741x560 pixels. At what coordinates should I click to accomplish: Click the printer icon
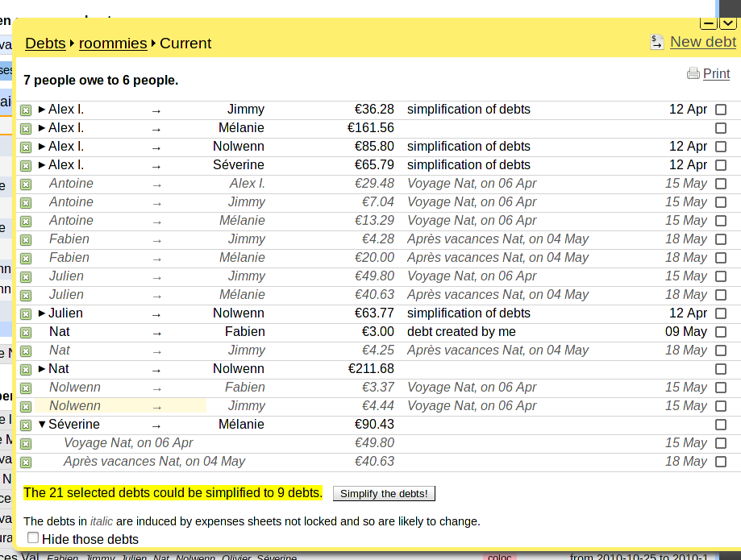(x=693, y=73)
